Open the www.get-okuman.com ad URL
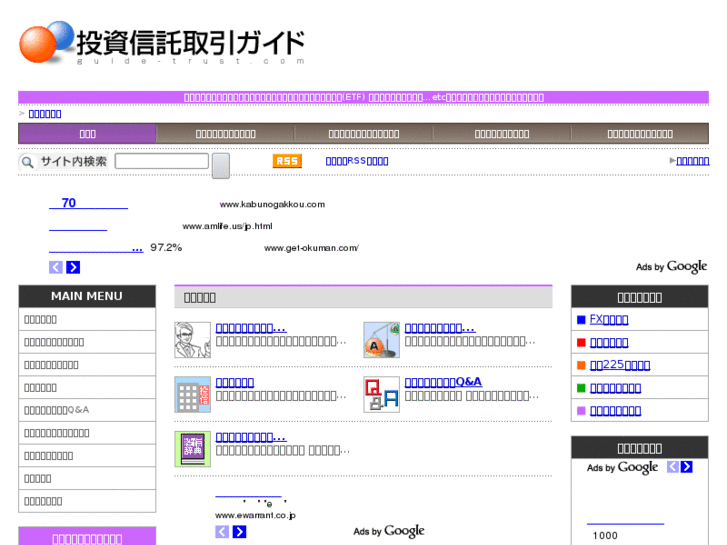The image size is (727, 545). (x=312, y=248)
